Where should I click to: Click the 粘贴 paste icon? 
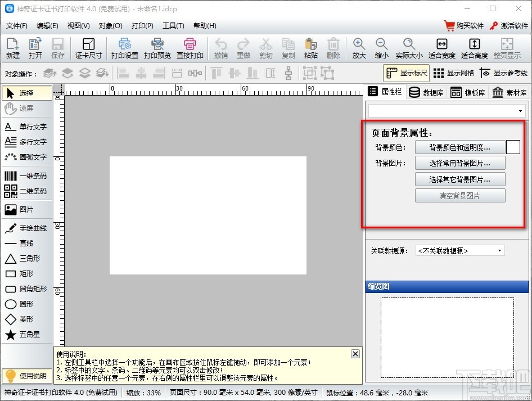pyautogui.click(x=310, y=48)
